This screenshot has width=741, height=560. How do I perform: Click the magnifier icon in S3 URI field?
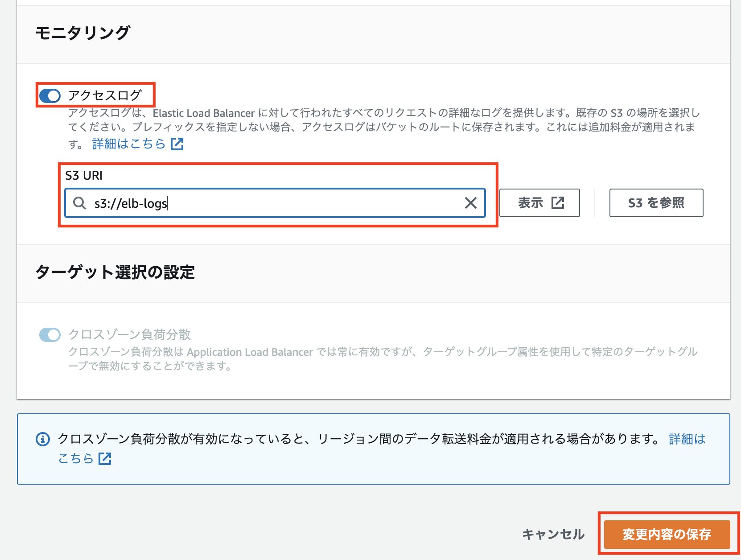[x=79, y=203]
